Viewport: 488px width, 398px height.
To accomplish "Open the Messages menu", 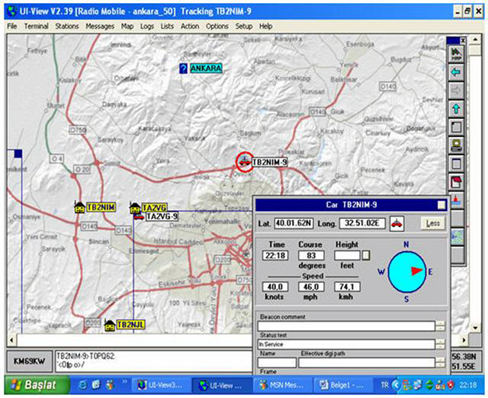I will tap(100, 26).
